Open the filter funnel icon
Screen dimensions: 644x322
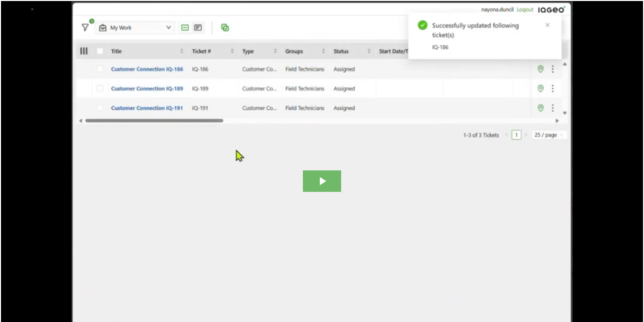(x=85, y=28)
